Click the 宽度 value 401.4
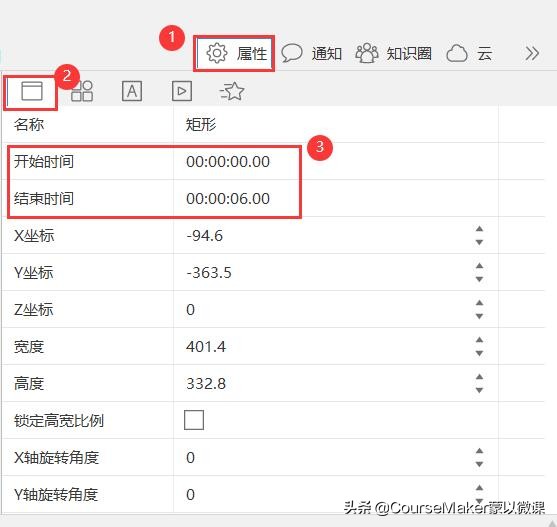557x527 pixels. click(x=206, y=347)
